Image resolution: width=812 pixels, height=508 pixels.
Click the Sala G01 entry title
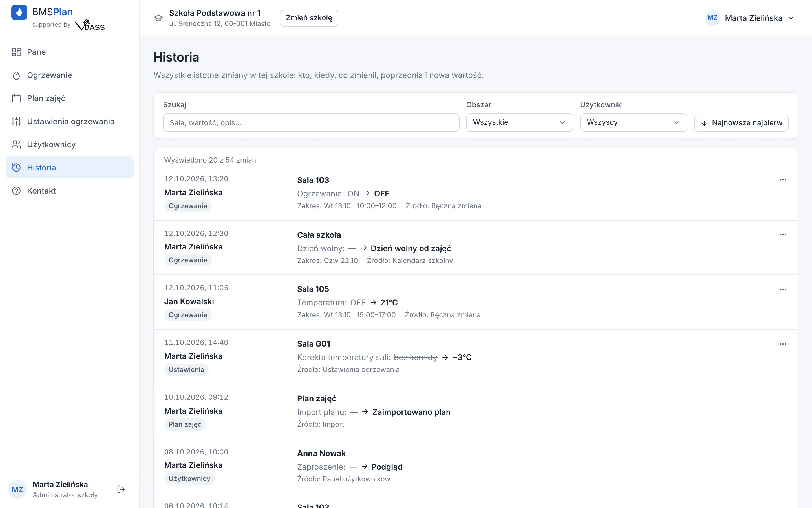point(314,344)
